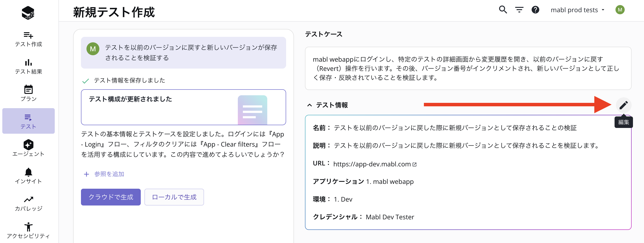644x243 pixels.
Task: Click the M avatar in the chat message
Action: pos(93,49)
